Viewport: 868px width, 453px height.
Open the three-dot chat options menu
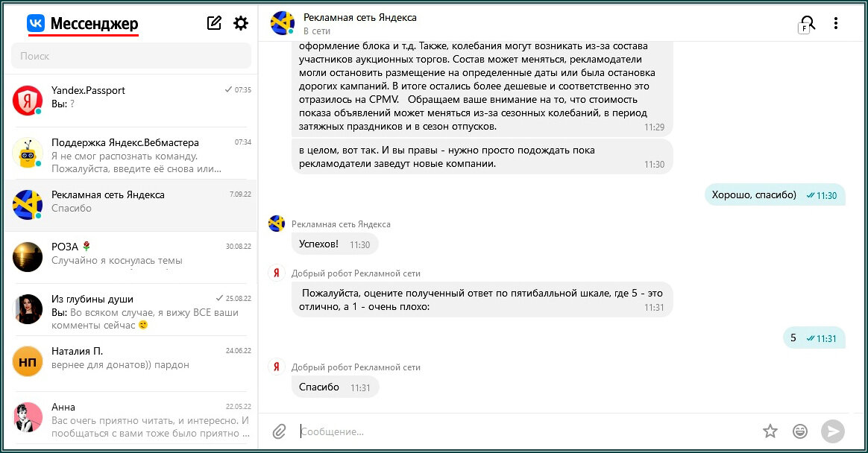click(835, 22)
